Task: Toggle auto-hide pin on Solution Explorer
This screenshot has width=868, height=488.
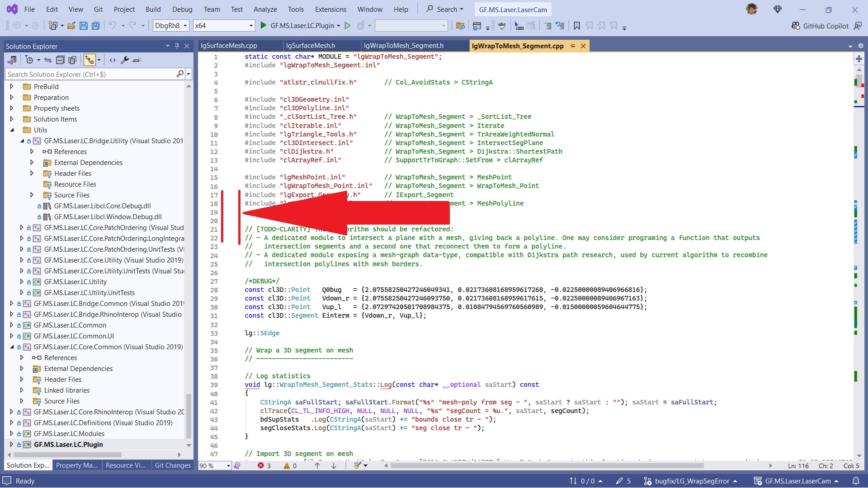Action: [177, 46]
